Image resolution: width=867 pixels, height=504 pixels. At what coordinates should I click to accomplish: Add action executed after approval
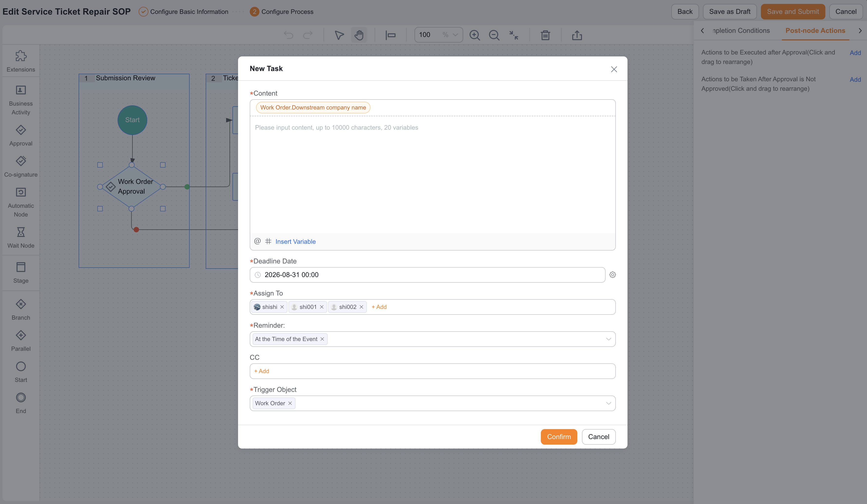[855, 53]
